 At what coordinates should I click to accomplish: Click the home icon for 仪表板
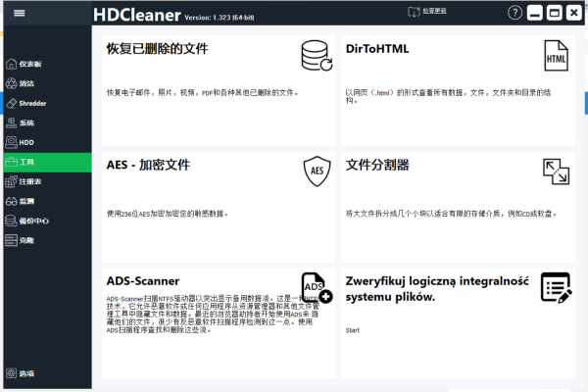click(x=11, y=64)
